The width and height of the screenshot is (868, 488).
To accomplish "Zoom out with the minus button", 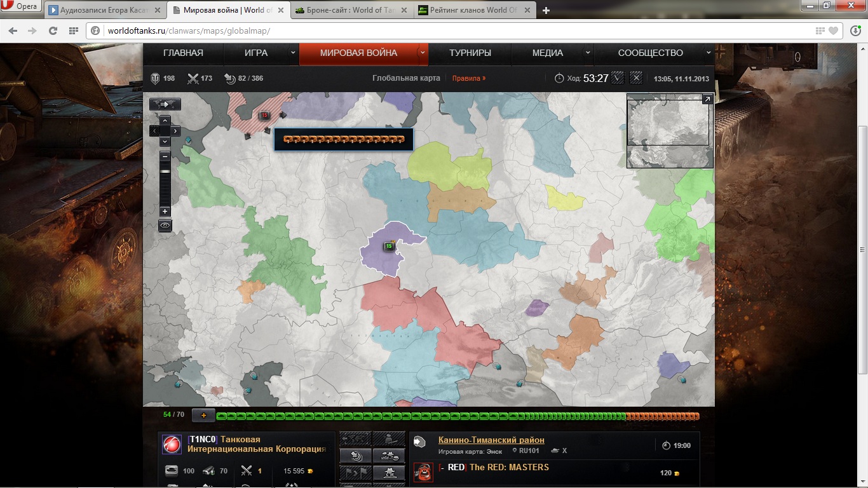I will pyautogui.click(x=165, y=156).
